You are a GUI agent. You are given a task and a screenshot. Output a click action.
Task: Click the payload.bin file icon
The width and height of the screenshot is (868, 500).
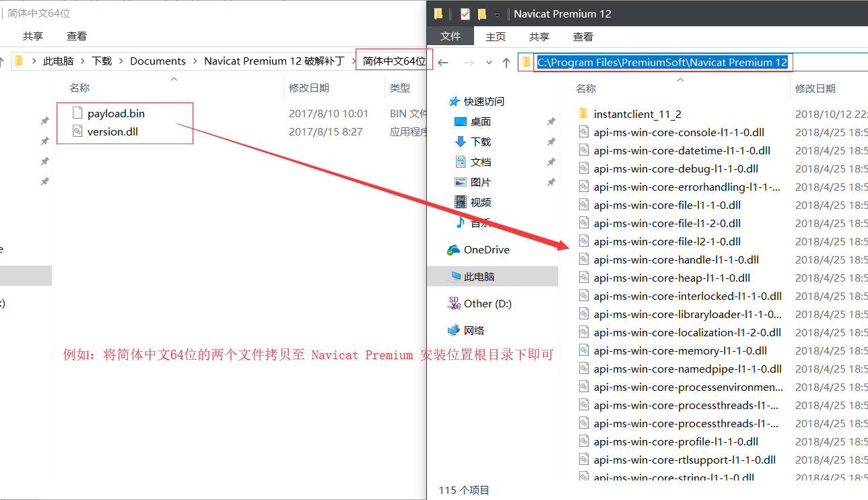click(x=77, y=113)
